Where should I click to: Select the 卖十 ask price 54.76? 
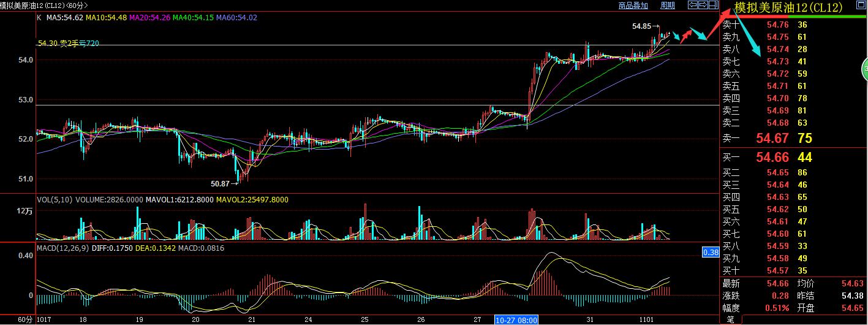pyautogui.click(x=777, y=25)
